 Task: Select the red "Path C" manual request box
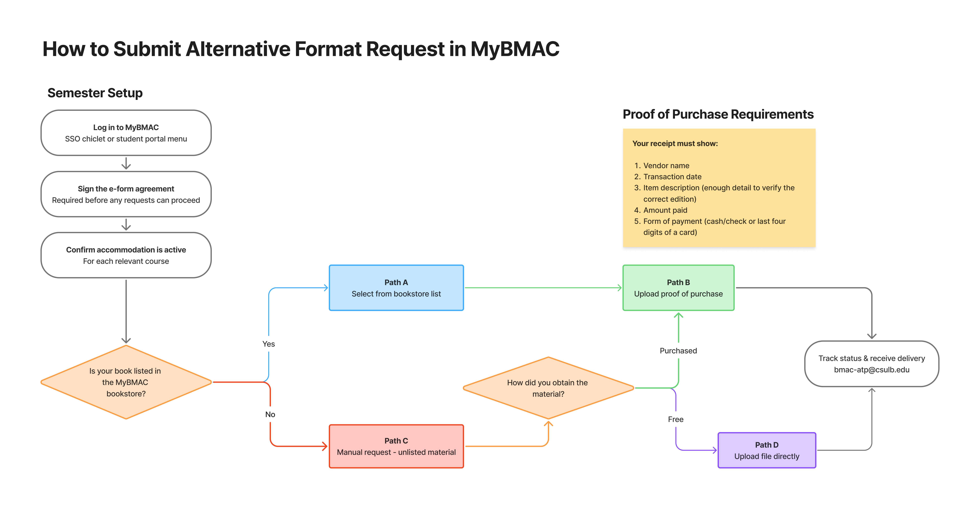(x=396, y=446)
